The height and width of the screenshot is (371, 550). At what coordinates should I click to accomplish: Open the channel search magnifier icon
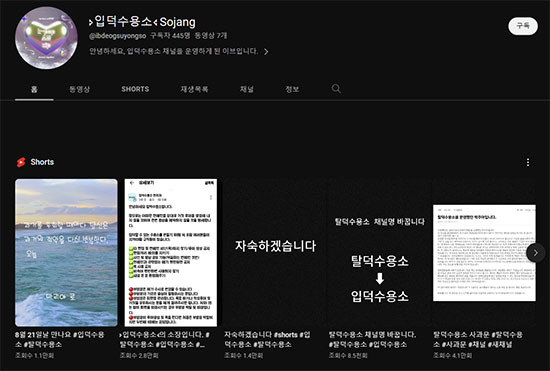click(x=336, y=89)
